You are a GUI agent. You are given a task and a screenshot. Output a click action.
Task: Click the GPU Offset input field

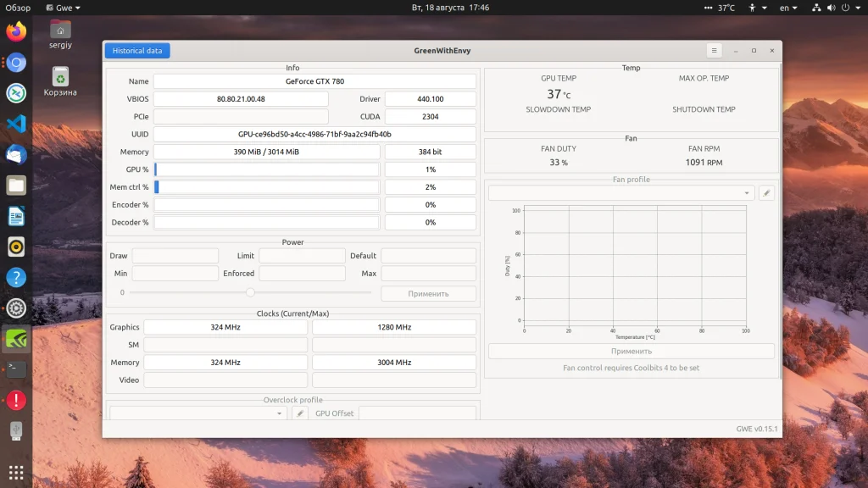tap(416, 413)
